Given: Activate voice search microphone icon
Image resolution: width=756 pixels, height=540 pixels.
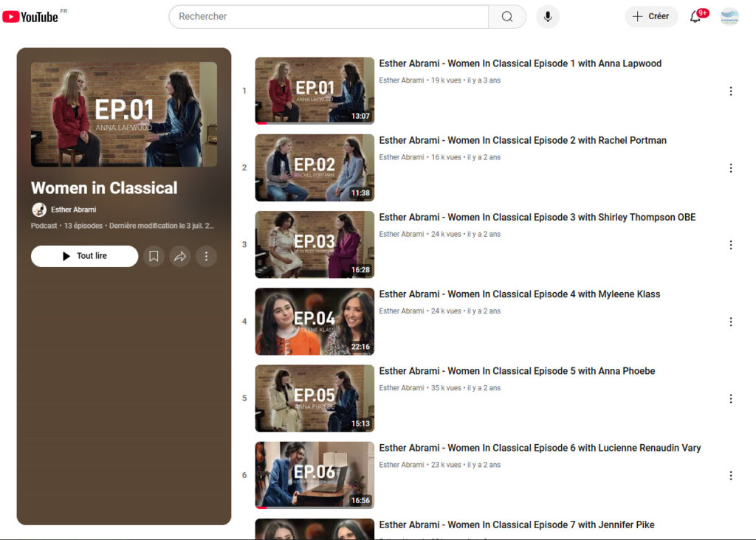Looking at the screenshot, I should pyautogui.click(x=548, y=17).
